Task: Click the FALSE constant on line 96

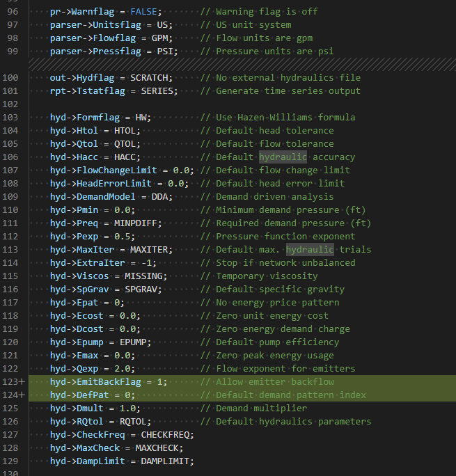Action: click(143, 12)
